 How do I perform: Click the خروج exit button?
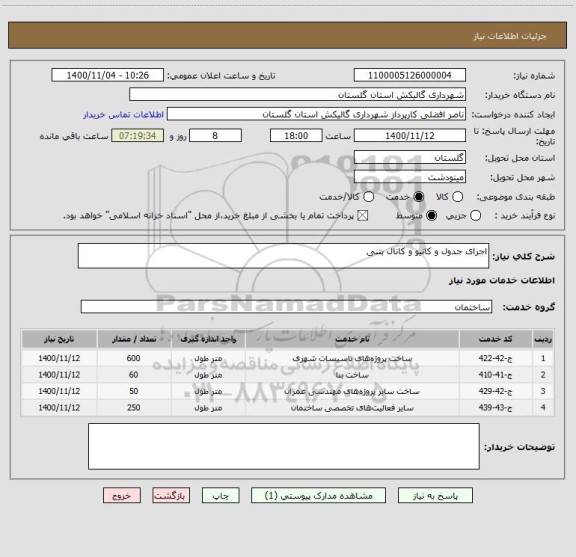click(122, 496)
